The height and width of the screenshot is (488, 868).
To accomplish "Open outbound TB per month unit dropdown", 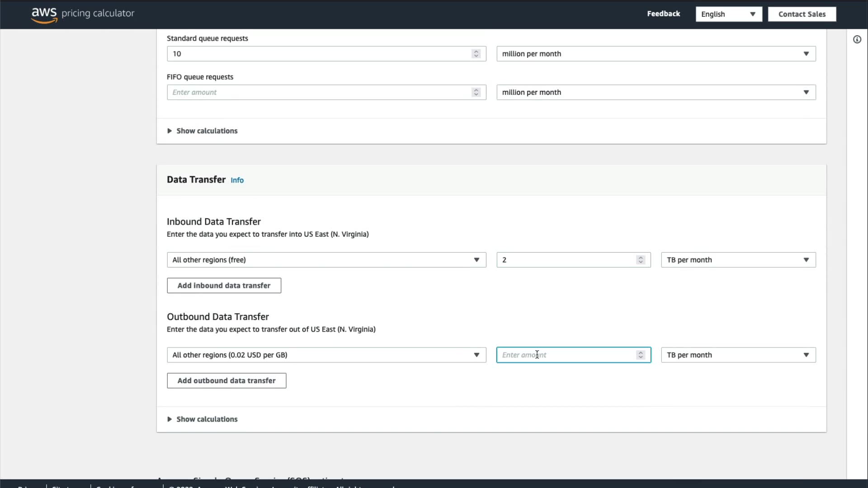I will pos(738,355).
